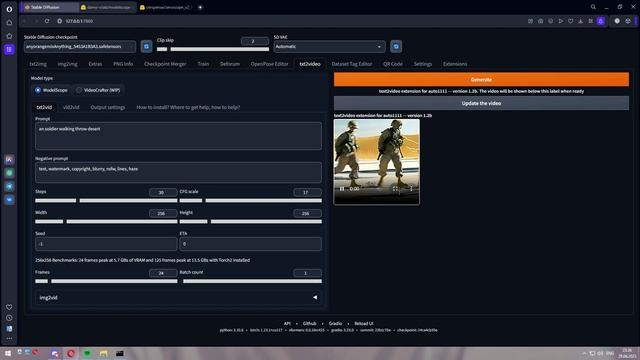Refresh the Stable Diffusion checkpoint list

pos(147,47)
